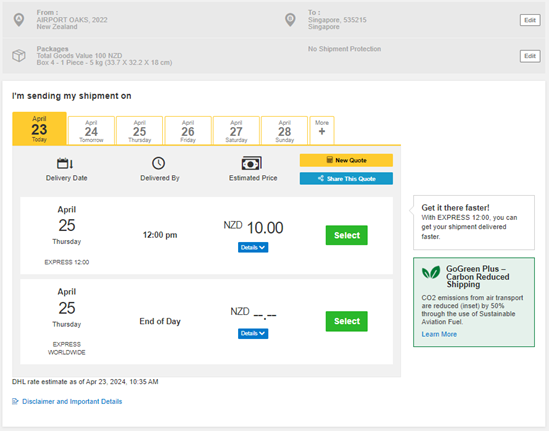The width and height of the screenshot is (549, 431).
Task: Click the package box icon
Action: click(19, 55)
